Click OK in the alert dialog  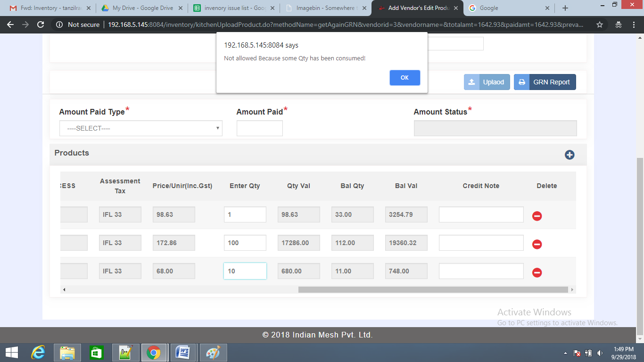click(405, 78)
